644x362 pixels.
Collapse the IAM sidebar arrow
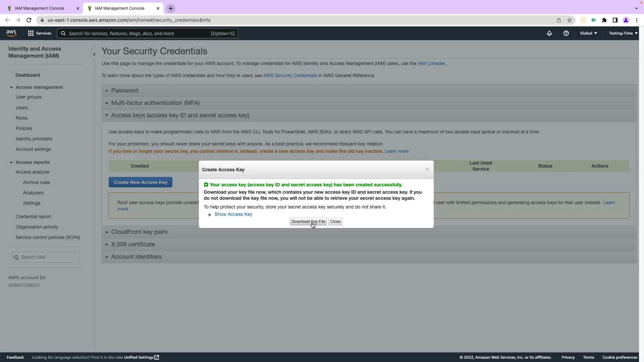[x=94, y=54]
